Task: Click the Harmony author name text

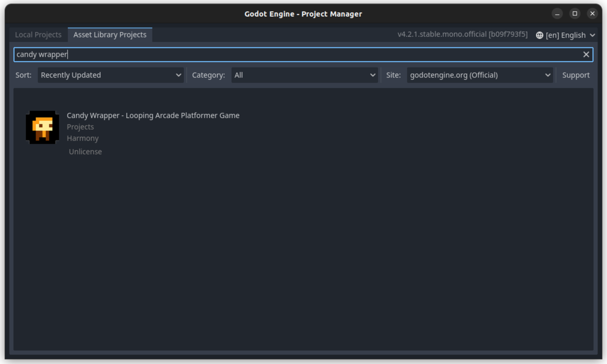Action: click(x=82, y=138)
